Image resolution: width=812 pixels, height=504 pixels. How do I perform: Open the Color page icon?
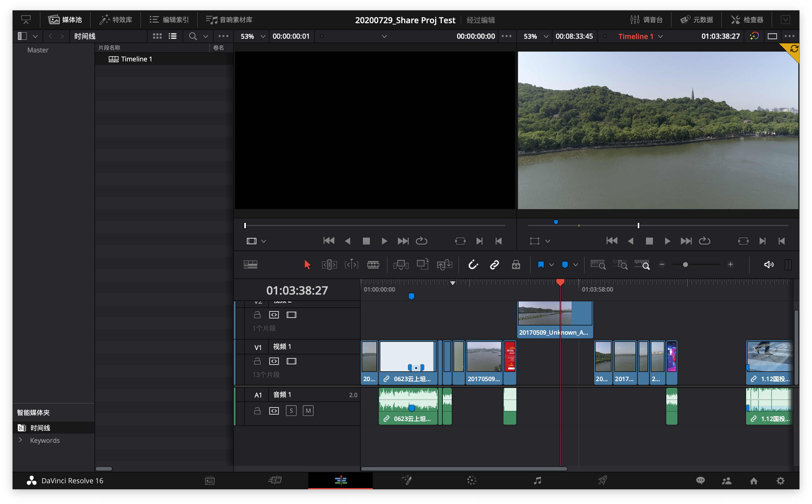point(472,480)
